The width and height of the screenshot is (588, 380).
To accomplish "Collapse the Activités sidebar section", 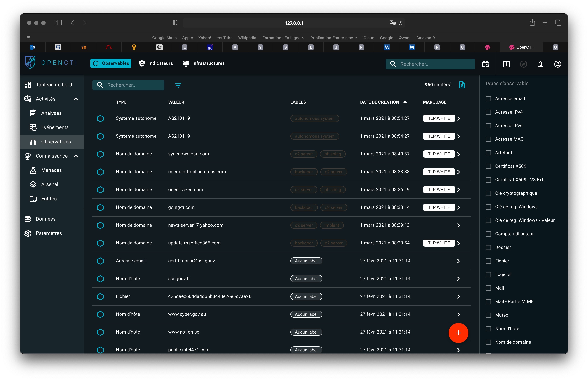I will [x=76, y=99].
